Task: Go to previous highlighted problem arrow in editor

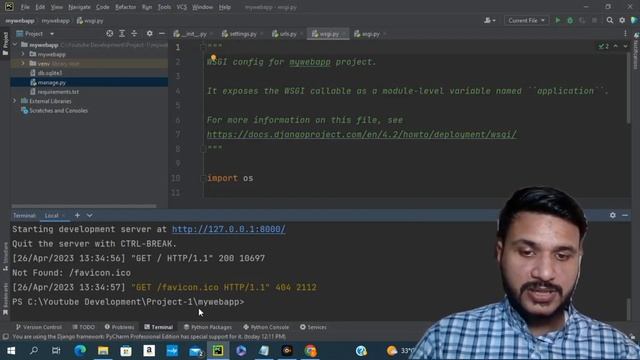Action: (x=616, y=46)
